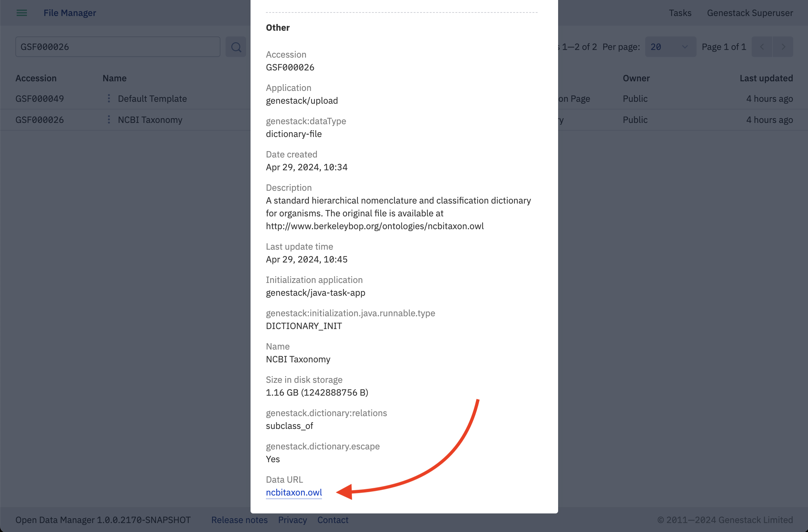The width and height of the screenshot is (808, 532).
Task: Select the GSF000049 accession cell
Action: click(x=39, y=98)
